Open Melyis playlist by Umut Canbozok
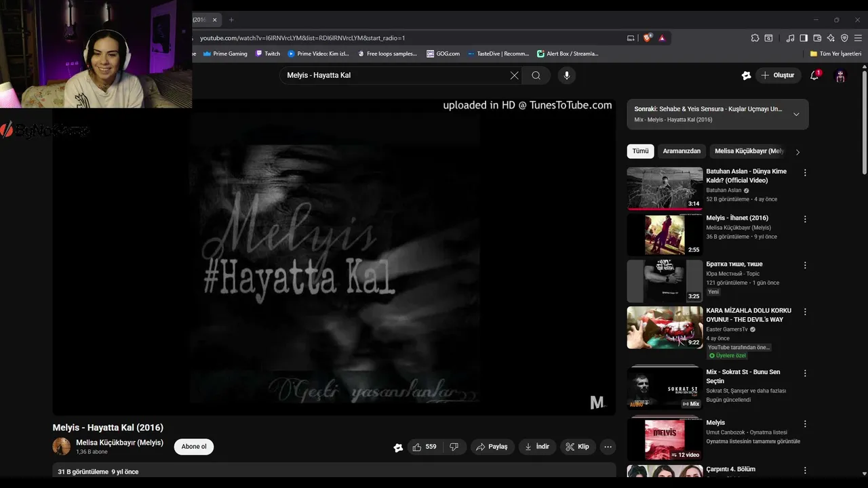The height and width of the screenshot is (488, 868). point(665,438)
